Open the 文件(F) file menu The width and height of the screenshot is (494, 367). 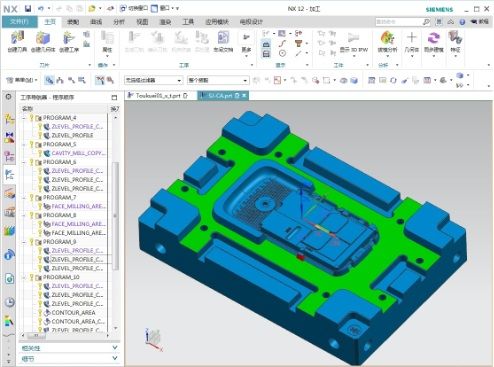19,22
